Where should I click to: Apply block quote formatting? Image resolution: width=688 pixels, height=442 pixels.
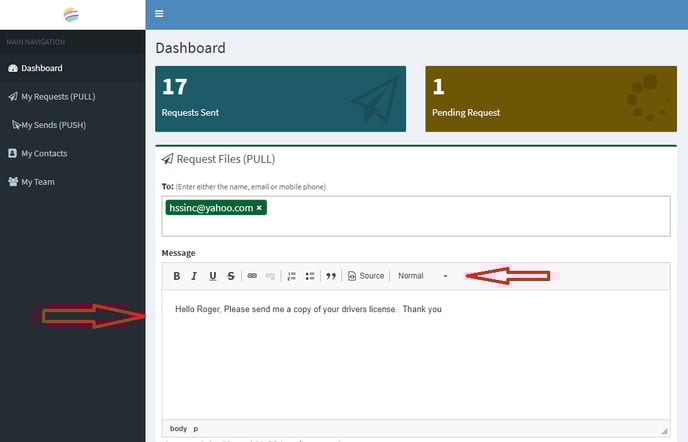(x=331, y=276)
